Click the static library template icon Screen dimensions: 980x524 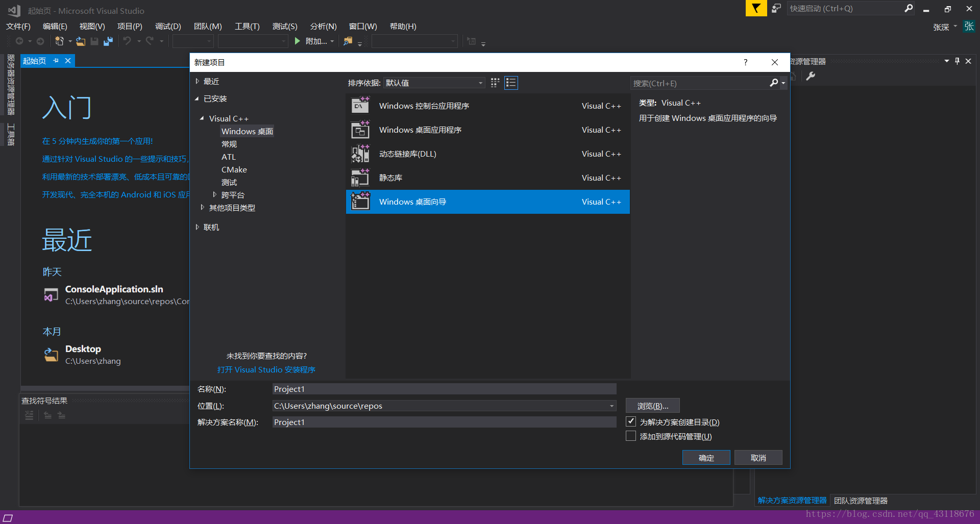click(360, 178)
